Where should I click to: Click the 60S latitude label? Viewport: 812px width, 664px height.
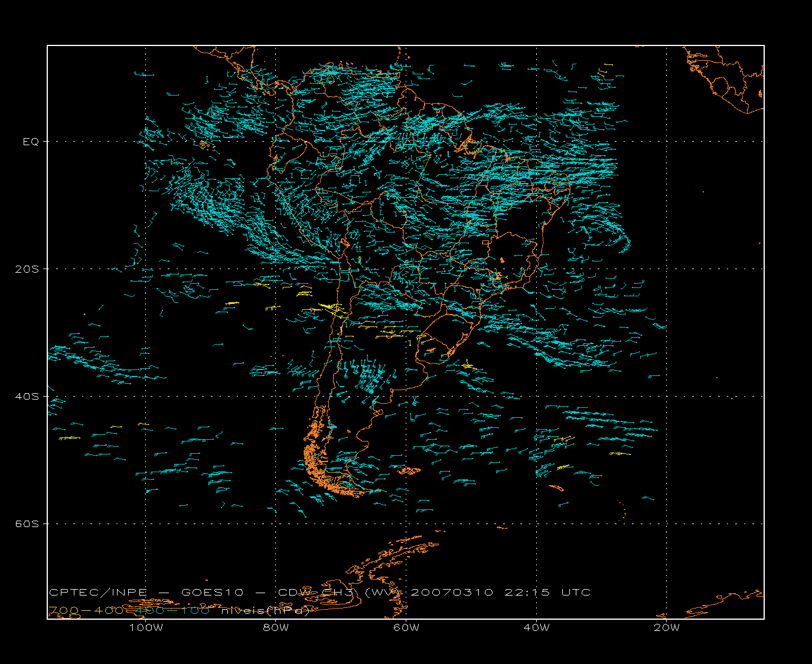click(26, 524)
